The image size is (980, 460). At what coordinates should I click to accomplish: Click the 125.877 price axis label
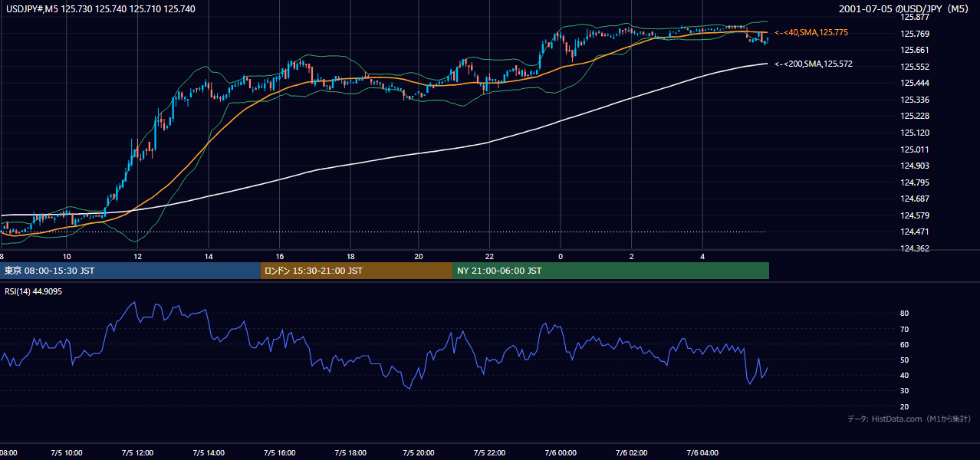pyautogui.click(x=915, y=17)
